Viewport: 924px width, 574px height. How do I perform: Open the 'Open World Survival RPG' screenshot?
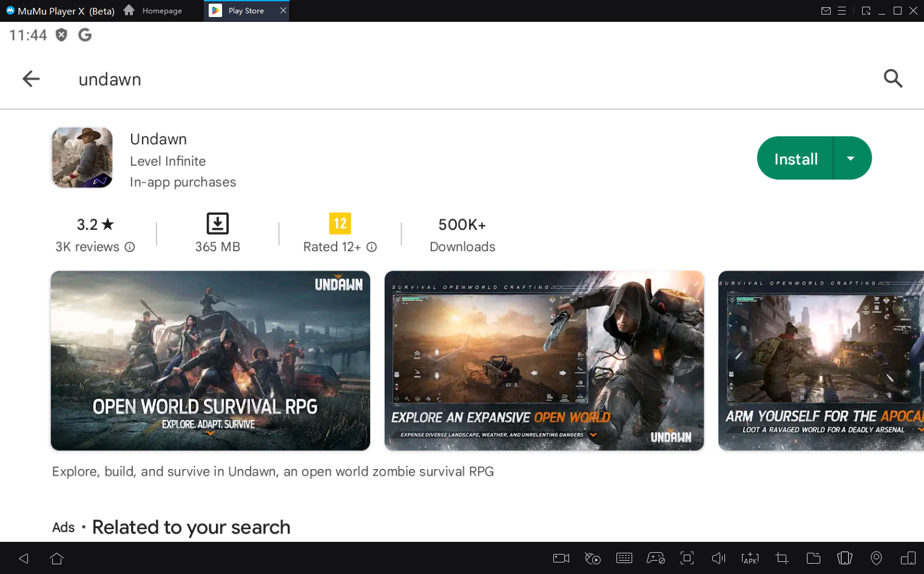(x=210, y=360)
